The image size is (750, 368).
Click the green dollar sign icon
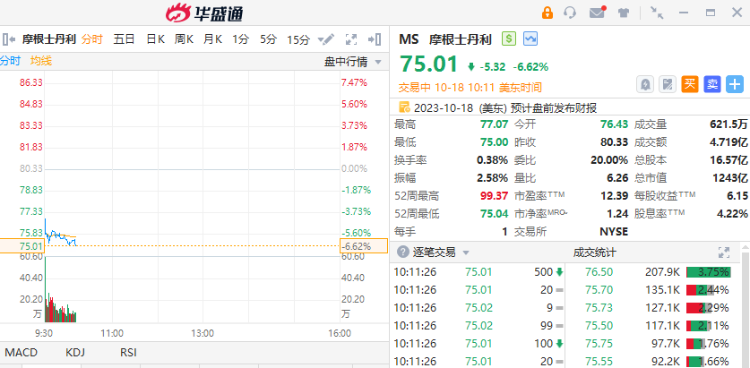tap(509, 39)
